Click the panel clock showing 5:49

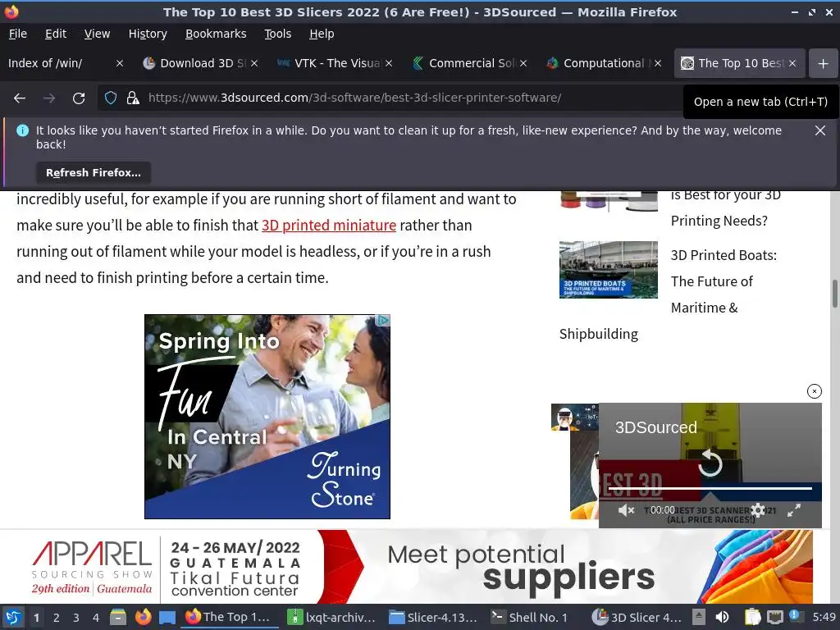(x=824, y=617)
